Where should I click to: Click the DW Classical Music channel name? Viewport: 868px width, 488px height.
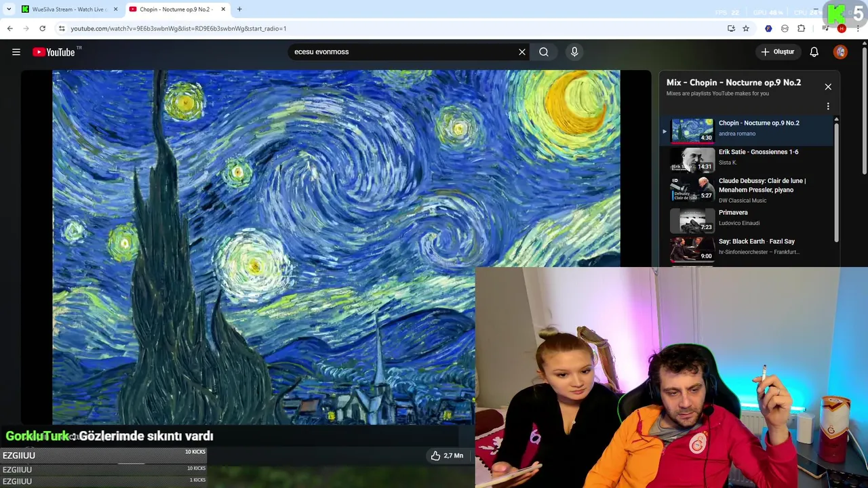coord(742,201)
